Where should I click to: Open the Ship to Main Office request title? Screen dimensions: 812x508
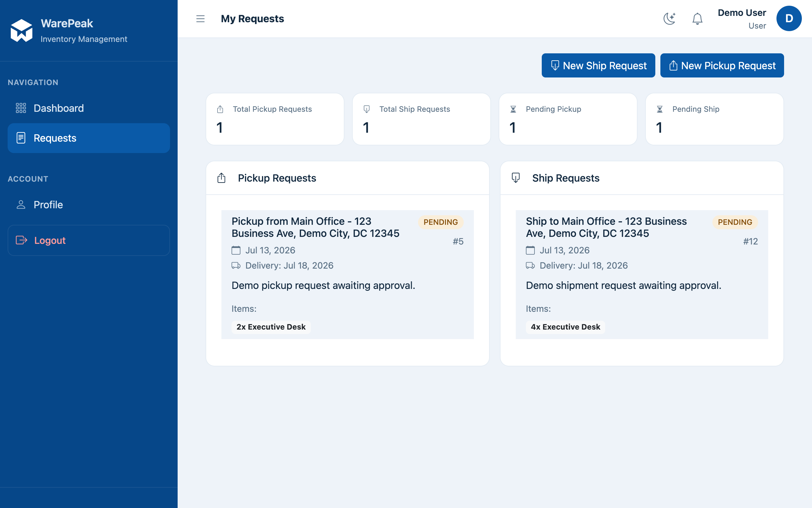click(606, 227)
